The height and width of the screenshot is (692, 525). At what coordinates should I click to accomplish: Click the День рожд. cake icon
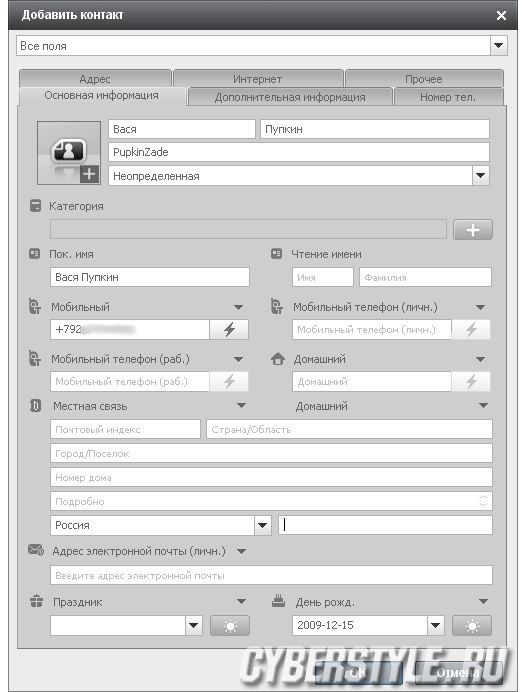click(278, 601)
